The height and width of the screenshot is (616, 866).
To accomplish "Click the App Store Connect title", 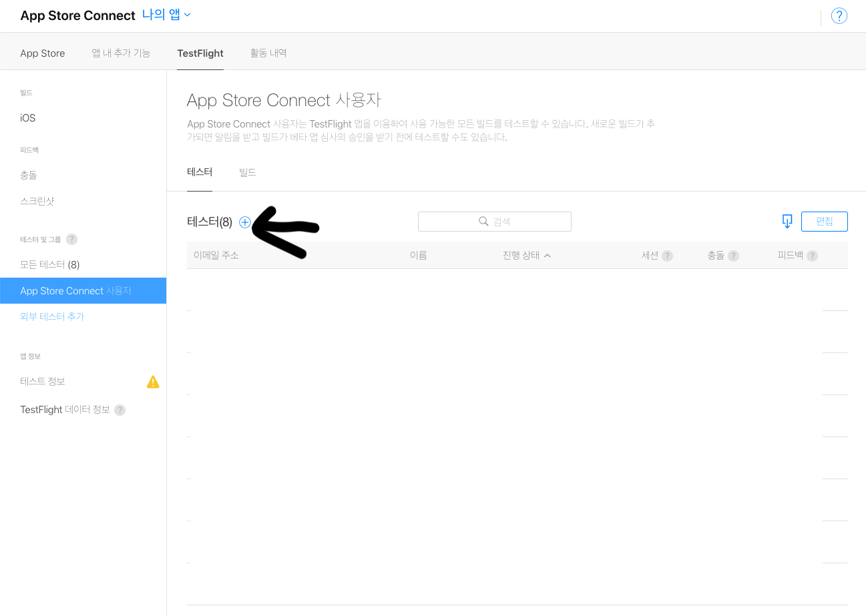I will (x=77, y=16).
